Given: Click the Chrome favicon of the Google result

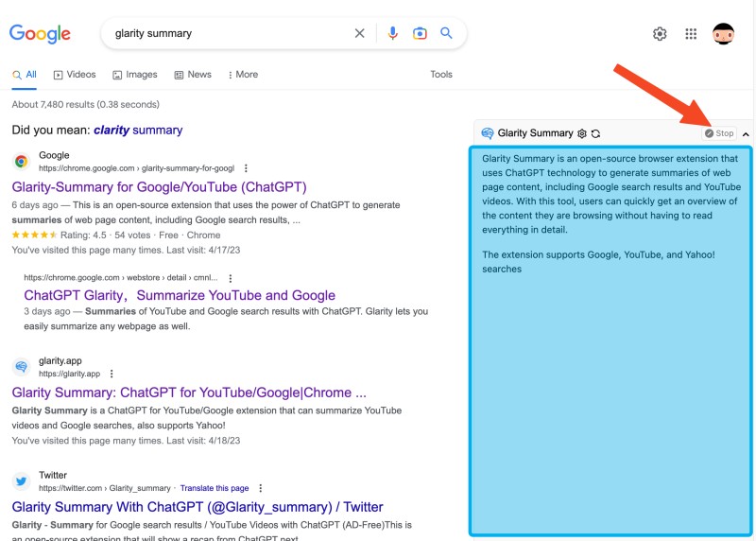Looking at the screenshot, I should click(21, 161).
